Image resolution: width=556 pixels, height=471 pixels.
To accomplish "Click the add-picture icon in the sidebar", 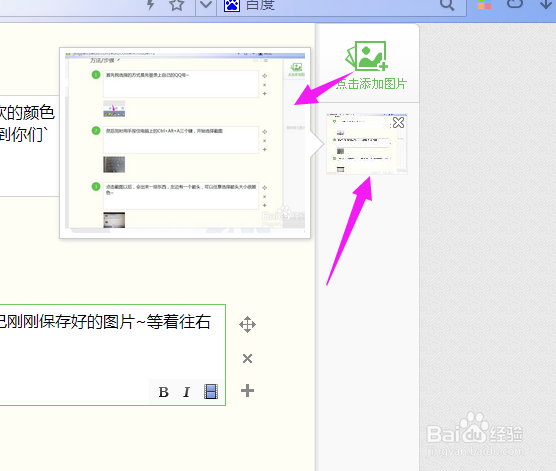I will pos(367,56).
